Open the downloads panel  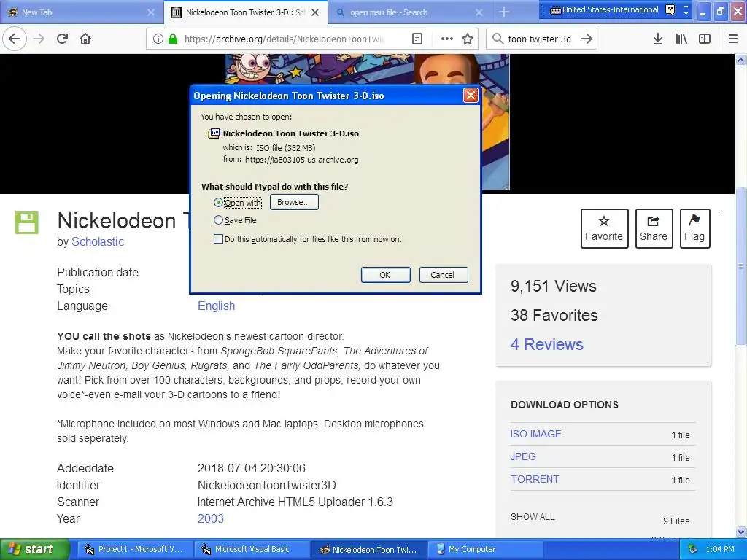[658, 39]
